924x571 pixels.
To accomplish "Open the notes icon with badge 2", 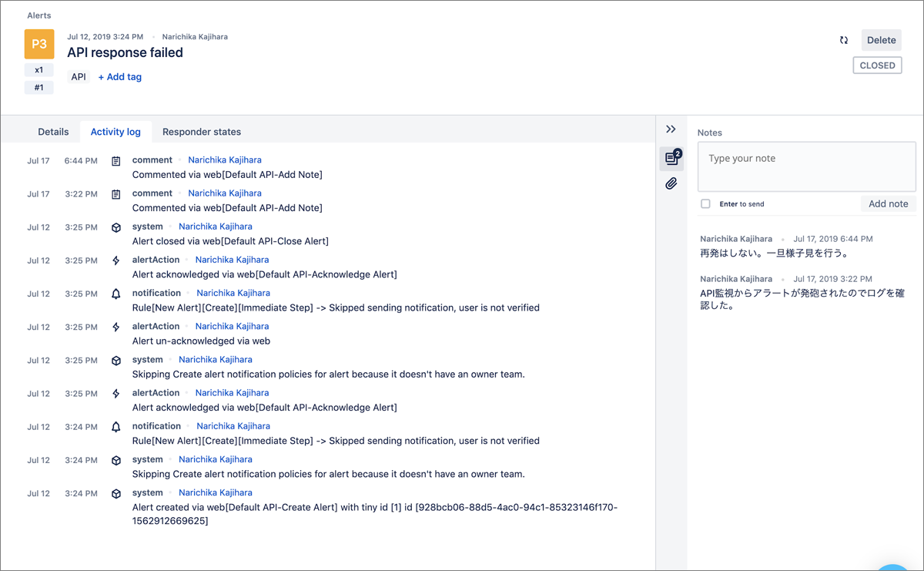I will pyautogui.click(x=672, y=158).
